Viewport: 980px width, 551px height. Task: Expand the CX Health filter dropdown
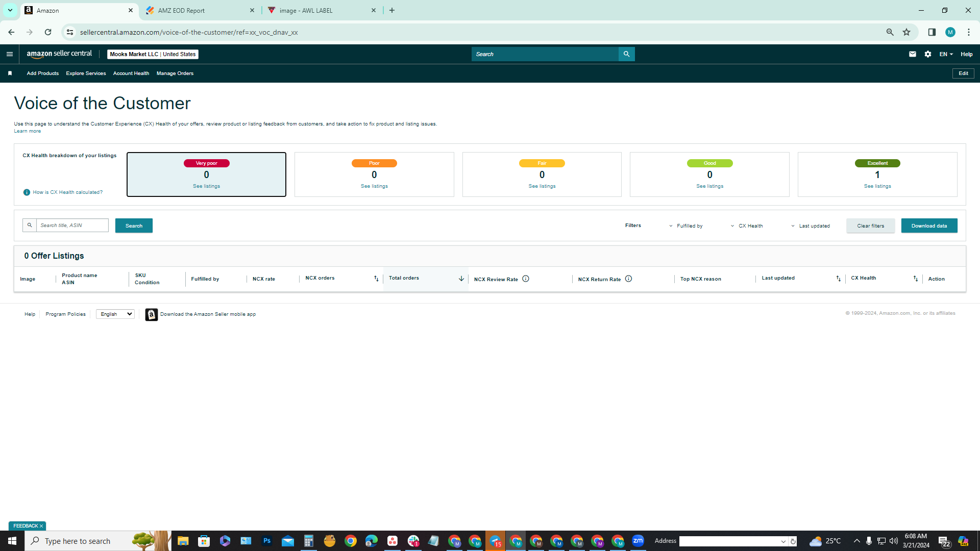[x=747, y=226]
